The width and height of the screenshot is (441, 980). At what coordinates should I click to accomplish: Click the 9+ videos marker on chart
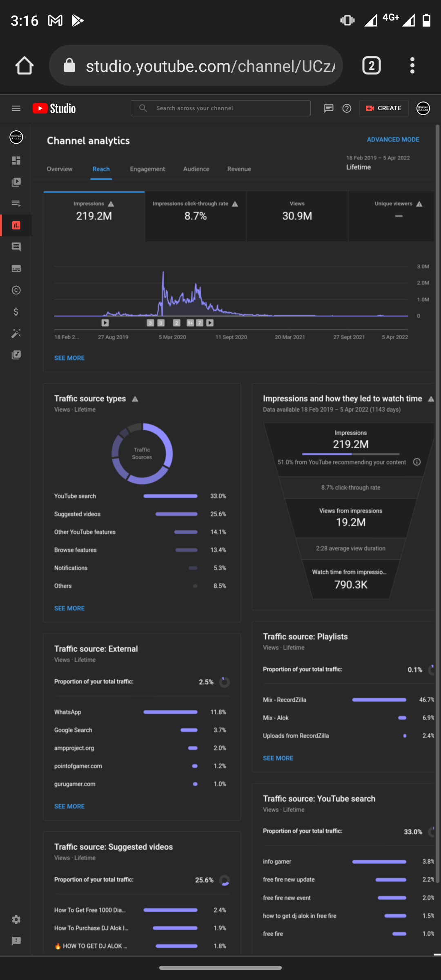[x=190, y=323]
